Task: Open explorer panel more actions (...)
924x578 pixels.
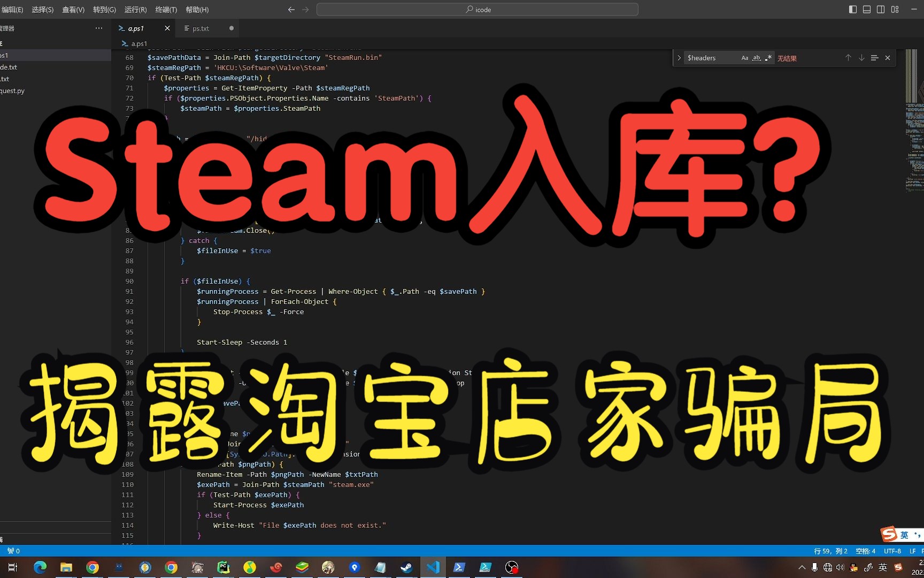Action: 99,28
